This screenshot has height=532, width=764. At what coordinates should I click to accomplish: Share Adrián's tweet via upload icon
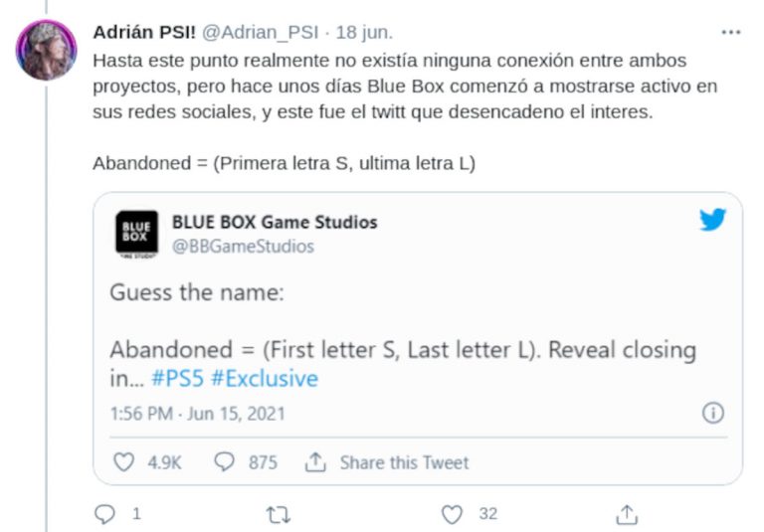(x=627, y=514)
